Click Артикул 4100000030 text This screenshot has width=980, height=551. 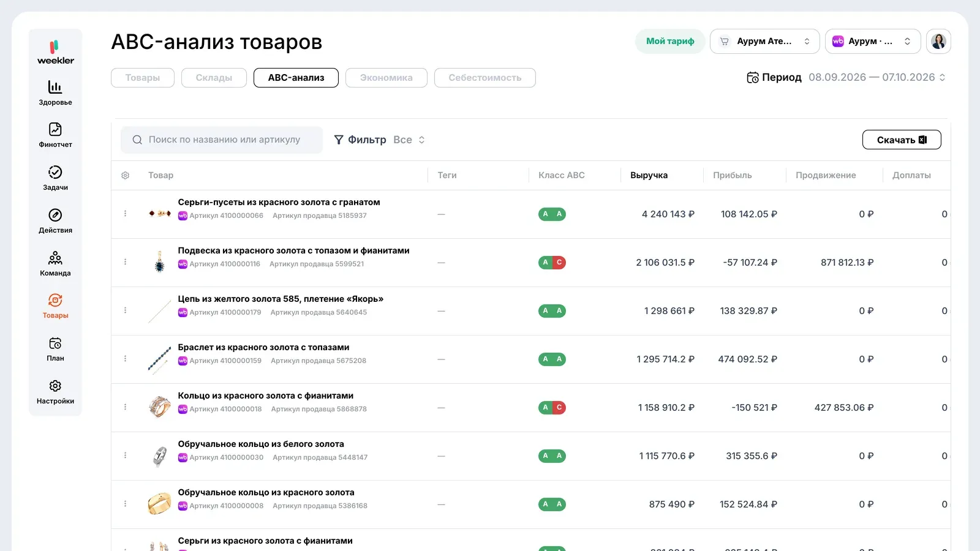coord(226,457)
